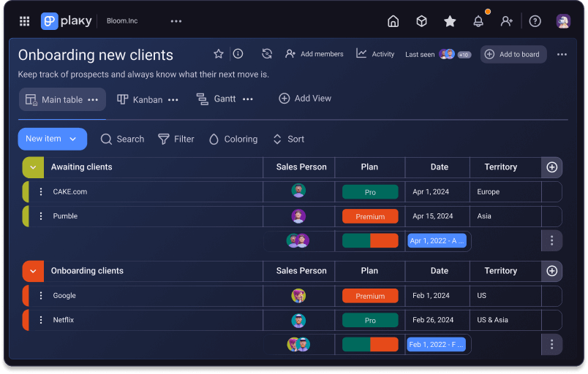Open Search in the toolbar
This screenshot has width=588, height=374.
(122, 140)
